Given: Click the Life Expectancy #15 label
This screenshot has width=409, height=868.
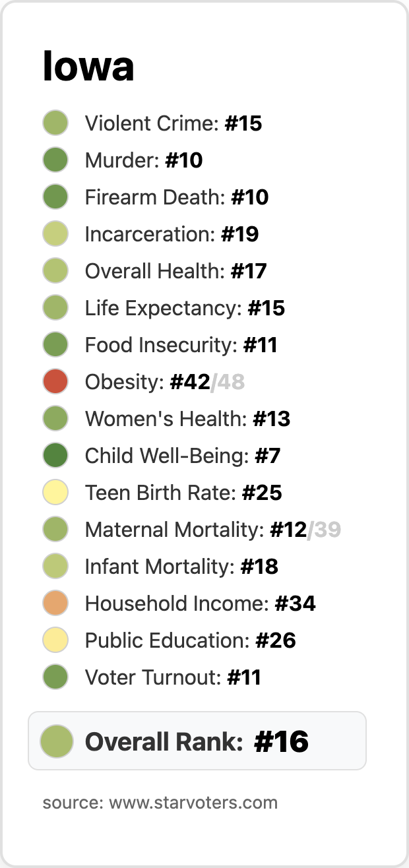Looking at the screenshot, I should [185, 308].
